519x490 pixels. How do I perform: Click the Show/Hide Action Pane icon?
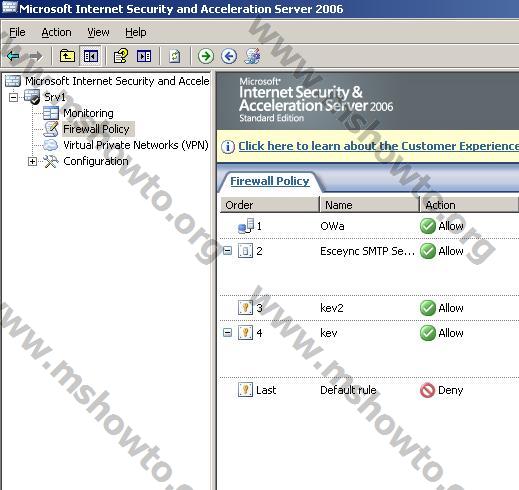(144, 56)
